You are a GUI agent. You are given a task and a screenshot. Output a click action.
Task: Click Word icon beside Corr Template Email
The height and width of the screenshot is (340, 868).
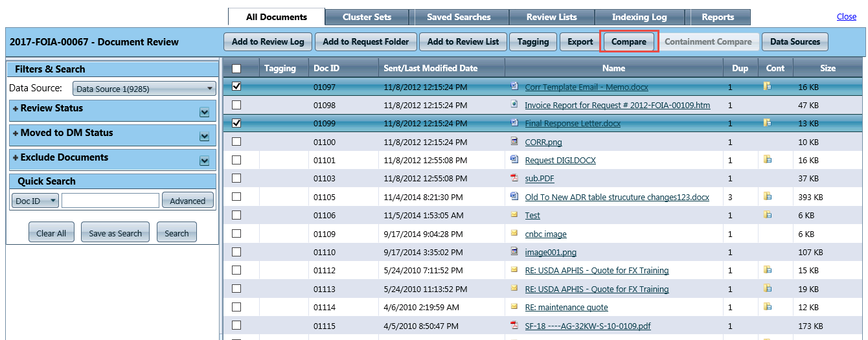pos(514,86)
